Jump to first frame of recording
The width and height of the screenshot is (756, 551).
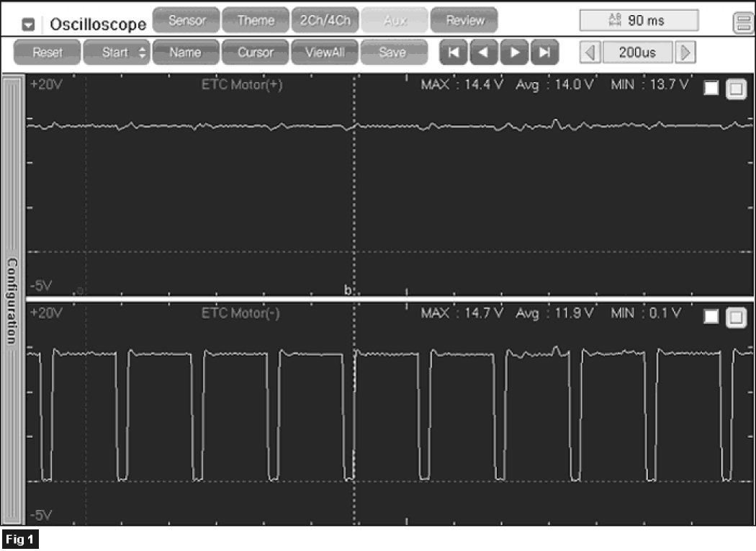(x=452, y=53)
